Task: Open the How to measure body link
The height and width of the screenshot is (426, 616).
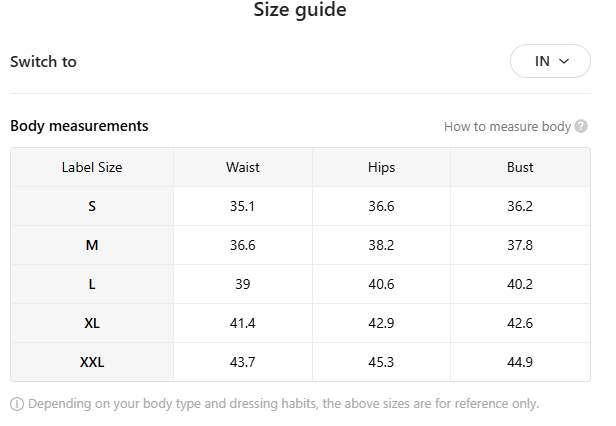Action: (x=507, y=127)
